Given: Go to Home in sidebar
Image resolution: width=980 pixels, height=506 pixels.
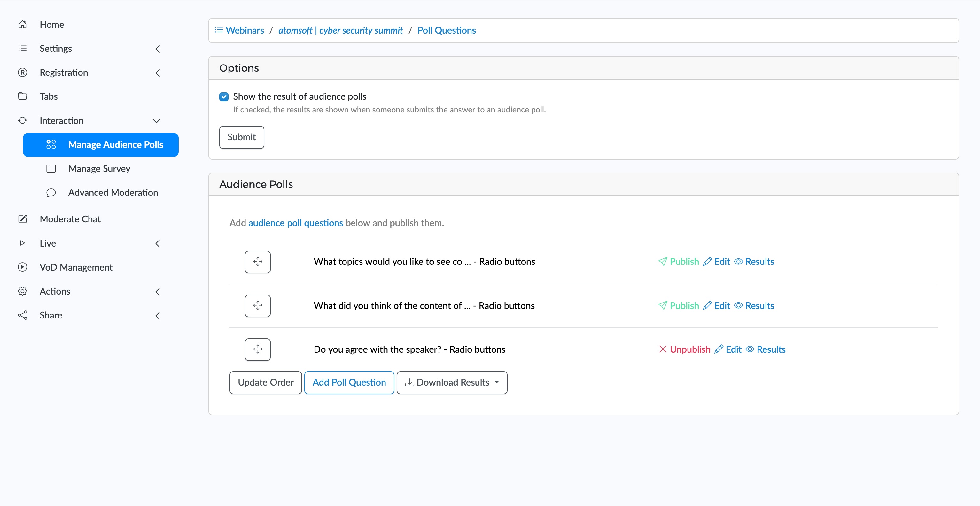Looking at the screenshot, I should [x=52, y=24].
